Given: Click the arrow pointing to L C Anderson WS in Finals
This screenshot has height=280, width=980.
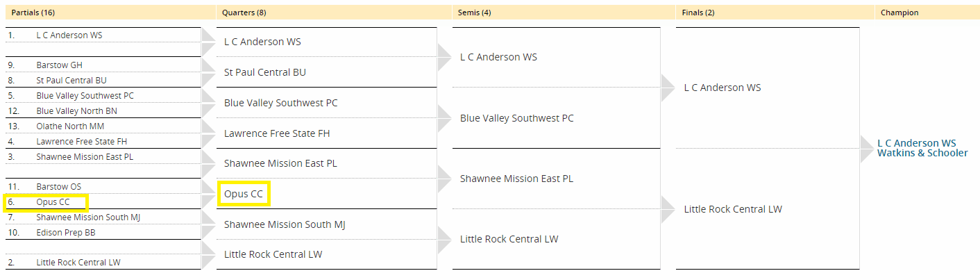Looking at the screenshot, I should [668, 88].
